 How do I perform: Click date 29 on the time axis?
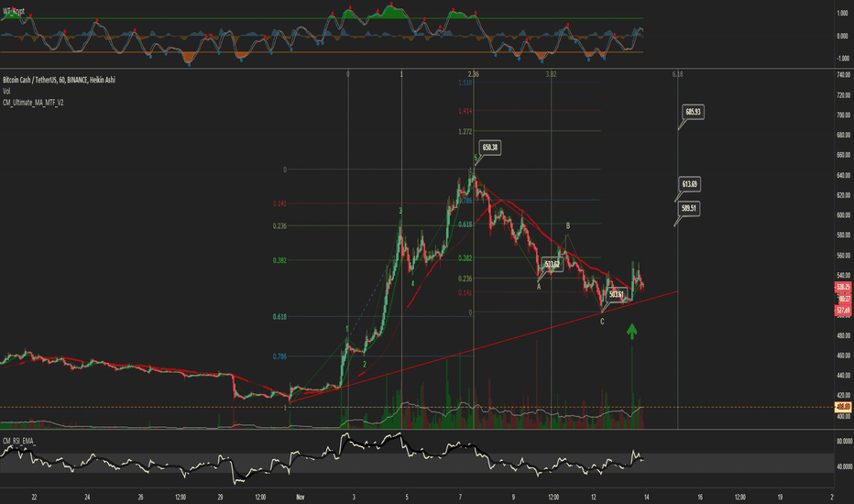(221, 497)
